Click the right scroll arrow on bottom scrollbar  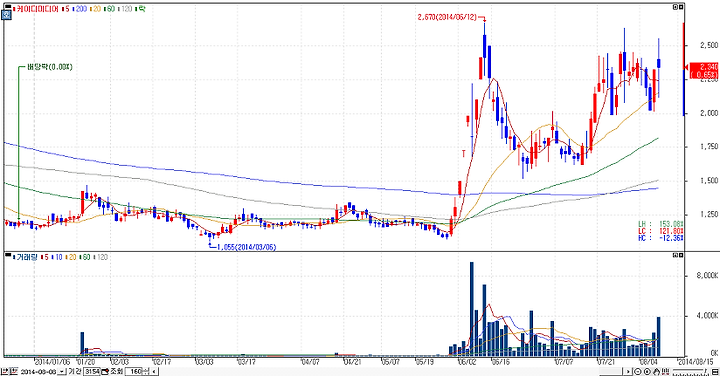pyautogui.click(x=628, y=371)
